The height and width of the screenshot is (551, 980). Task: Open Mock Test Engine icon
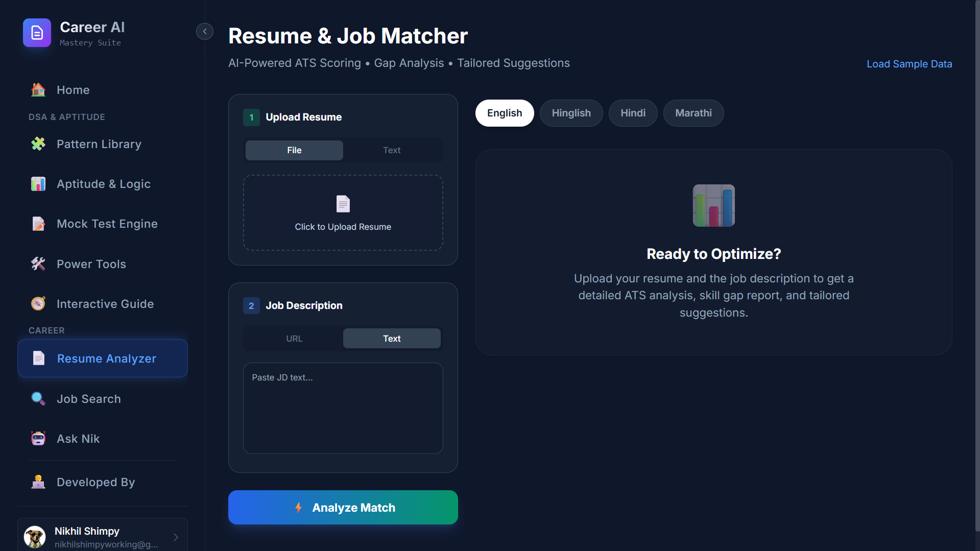click(38, 224)
